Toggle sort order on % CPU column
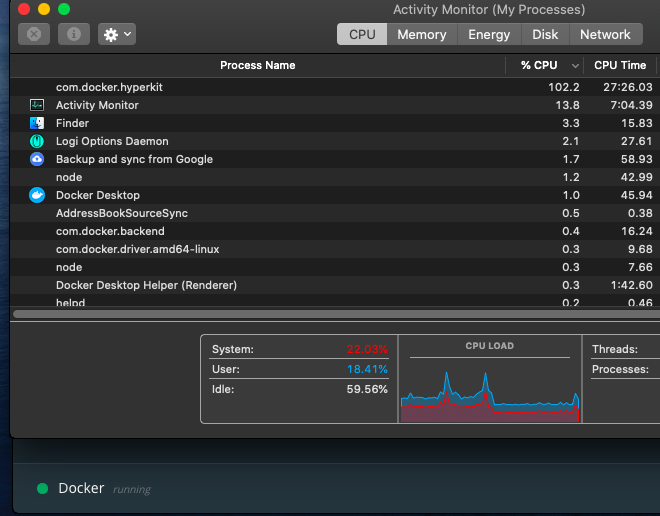Image resolution: width=660 pixels, height=516 pixels. click(x=545, y=65)
